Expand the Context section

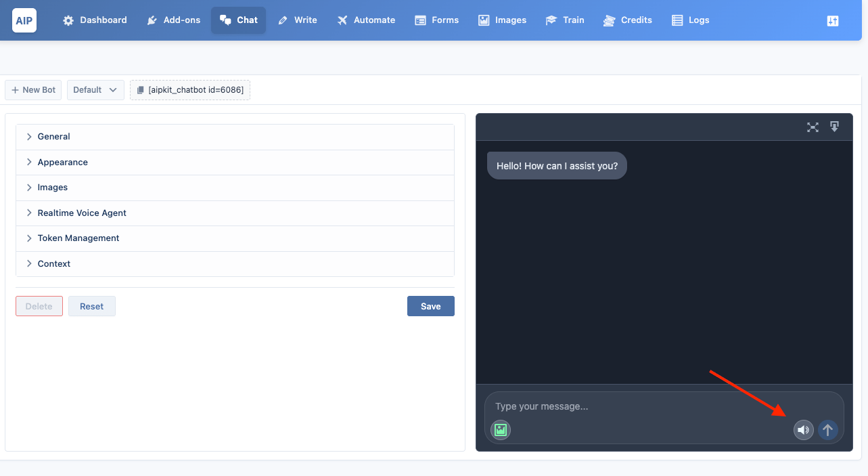[235, 264]
